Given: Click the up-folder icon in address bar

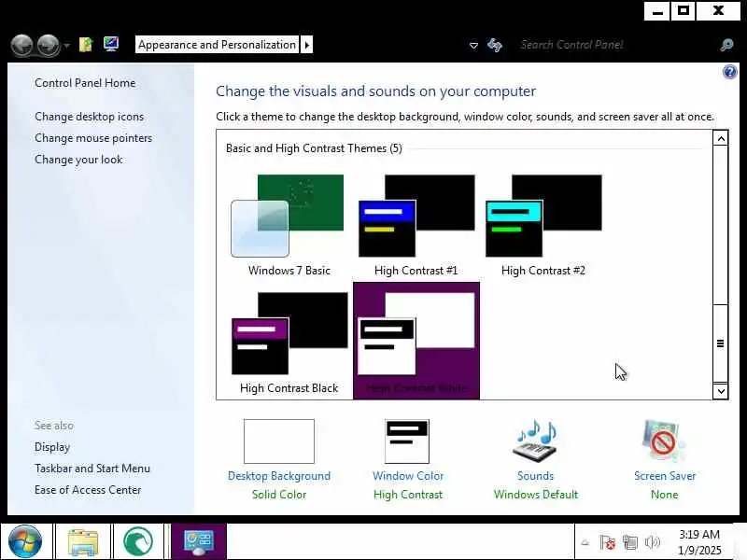Looking at the screenshot, I should point(86,45).
